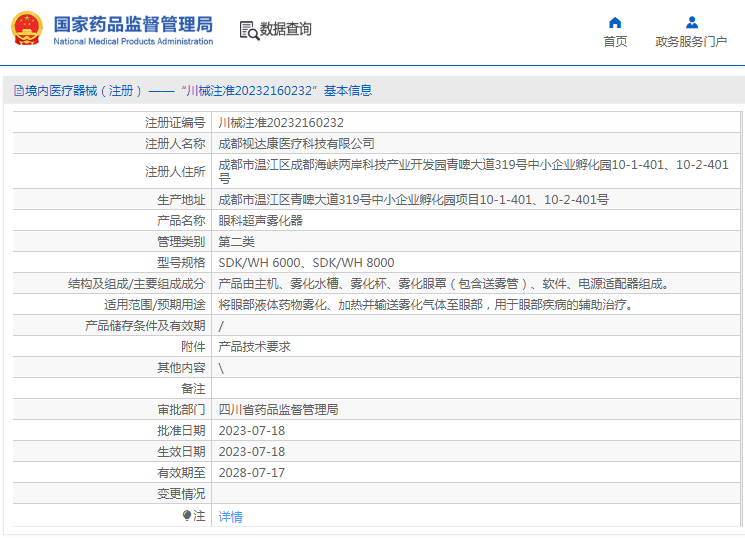
Task: Open the 数据查询 search icon
Action: (x=249, y=30)
